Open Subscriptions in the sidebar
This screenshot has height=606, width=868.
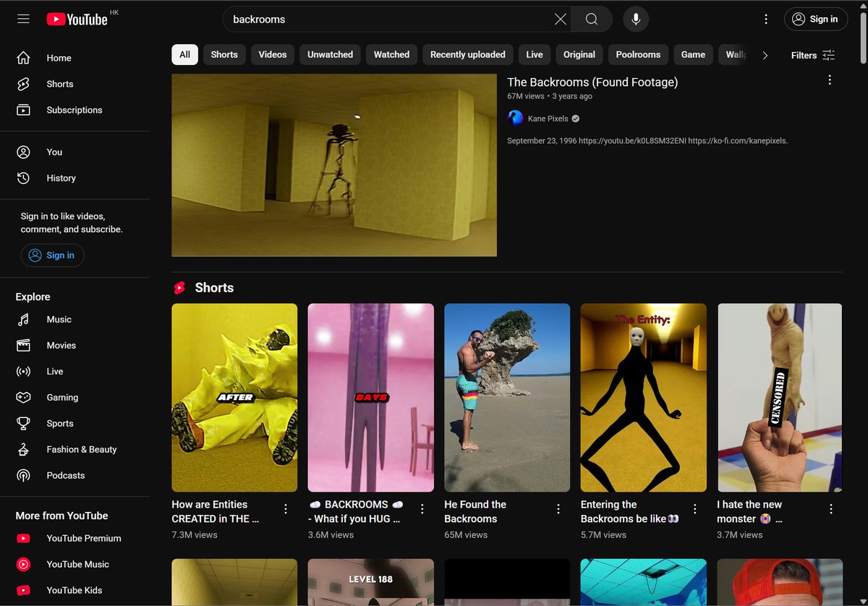click(75, 110)
